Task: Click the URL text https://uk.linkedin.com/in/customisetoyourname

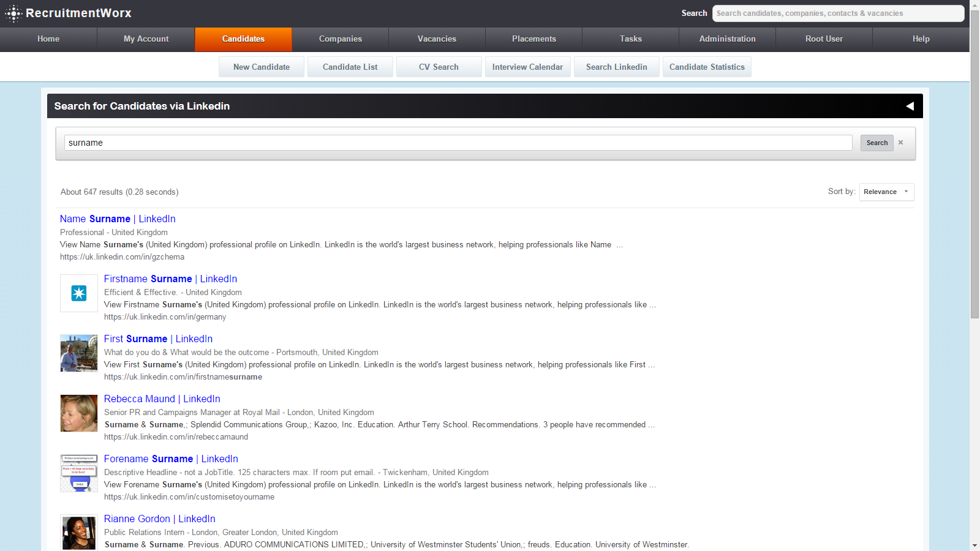Action: [x=189, y=497]
